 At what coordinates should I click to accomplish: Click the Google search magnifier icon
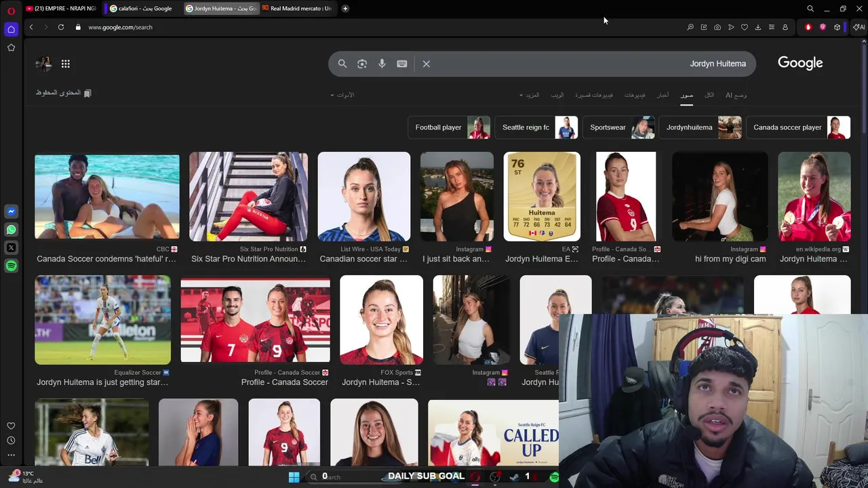click(x=342, y=64)
